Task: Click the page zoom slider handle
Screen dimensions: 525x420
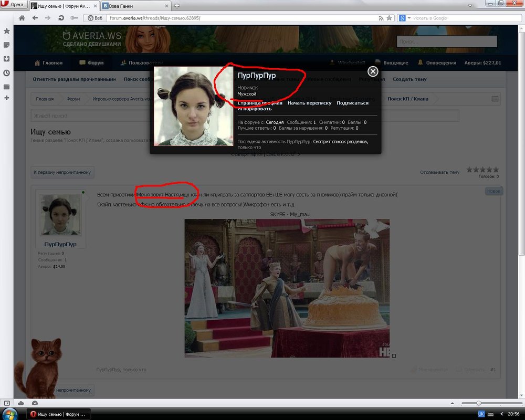Action: pos(478,403)
